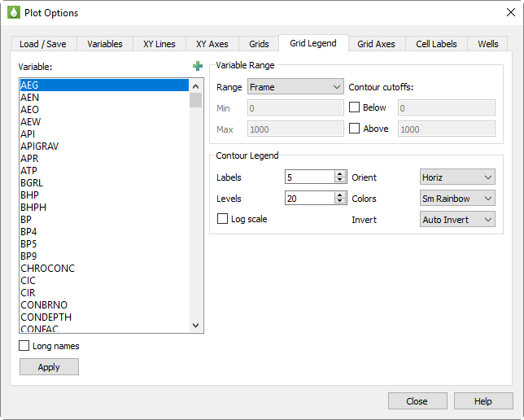Click the Min range input field

[295, 108]
